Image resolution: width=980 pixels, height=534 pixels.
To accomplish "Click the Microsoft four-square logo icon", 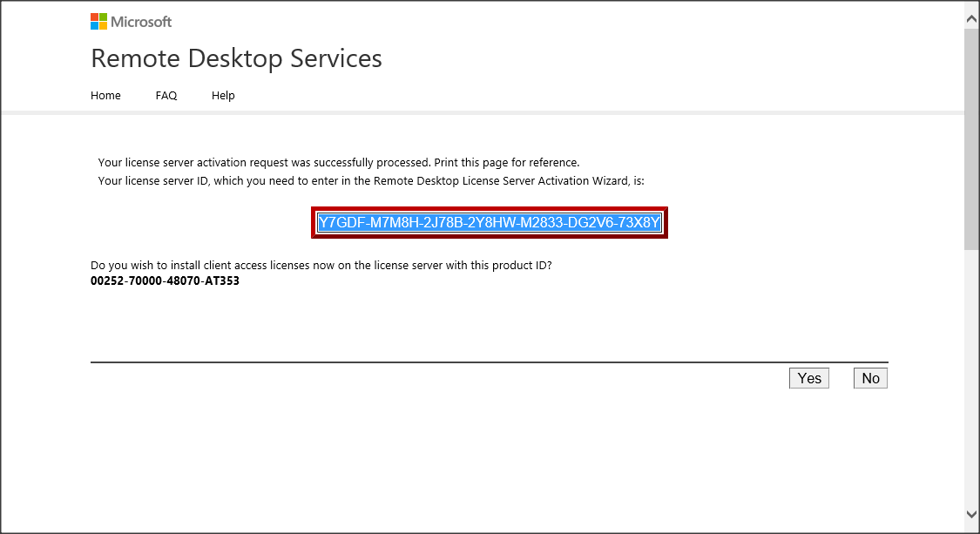I will point(98,22).
